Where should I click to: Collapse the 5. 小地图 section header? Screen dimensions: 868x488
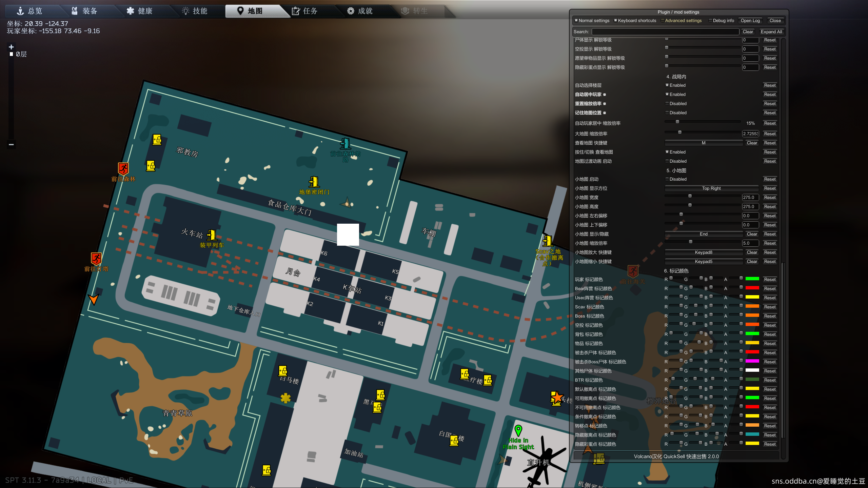[x=676, y=170]
